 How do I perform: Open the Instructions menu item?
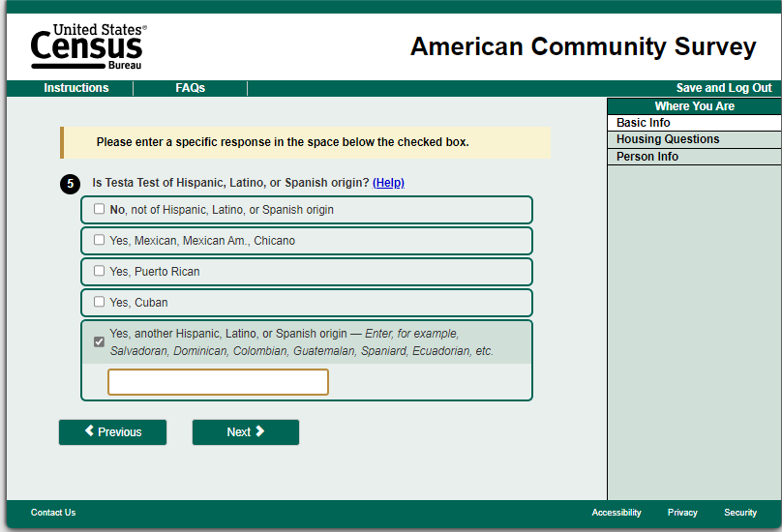tap(76, 88)
